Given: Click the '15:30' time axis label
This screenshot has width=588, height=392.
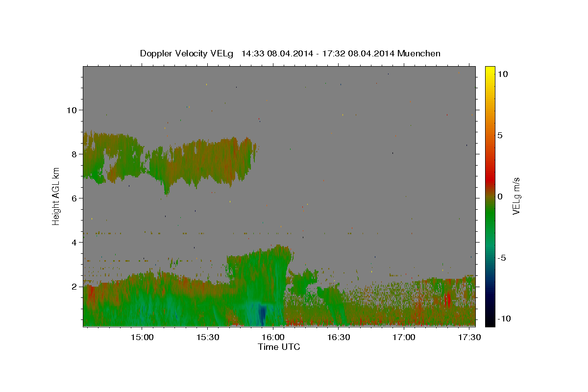Looking at the screenshot, I should pos(207,338).
